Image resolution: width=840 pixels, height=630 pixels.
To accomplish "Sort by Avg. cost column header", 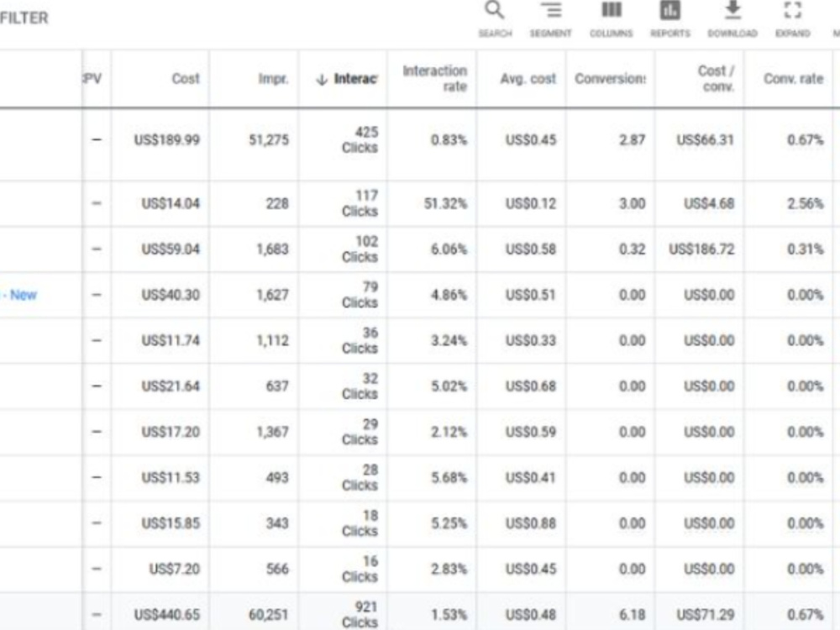I will pyautogui.click(x=528, y=79).
